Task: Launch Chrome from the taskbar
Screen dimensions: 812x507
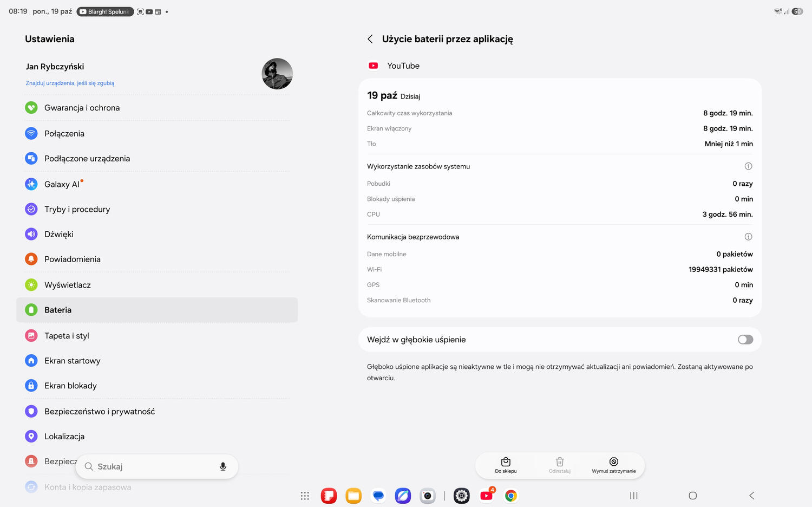Action: (510, 496)
